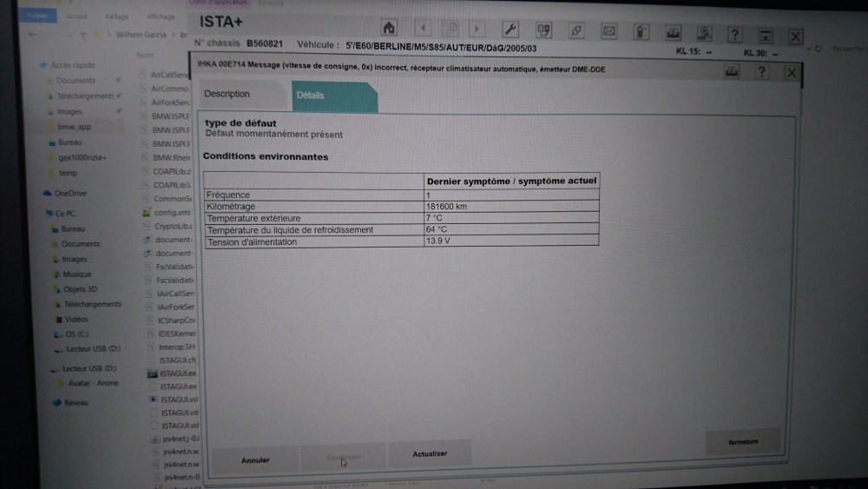Click the 64 °C coolant temperature cell
This screenshot has height=489, width=868.
(511, 229)
